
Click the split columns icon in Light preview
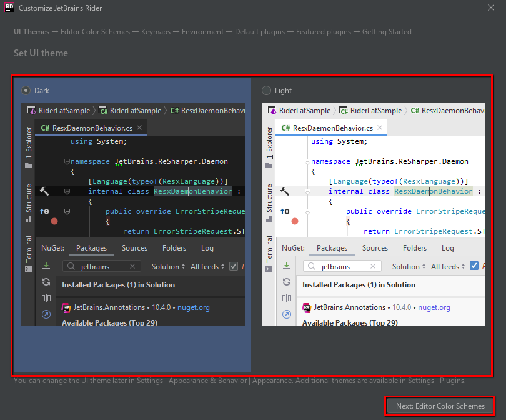[287, 298]
